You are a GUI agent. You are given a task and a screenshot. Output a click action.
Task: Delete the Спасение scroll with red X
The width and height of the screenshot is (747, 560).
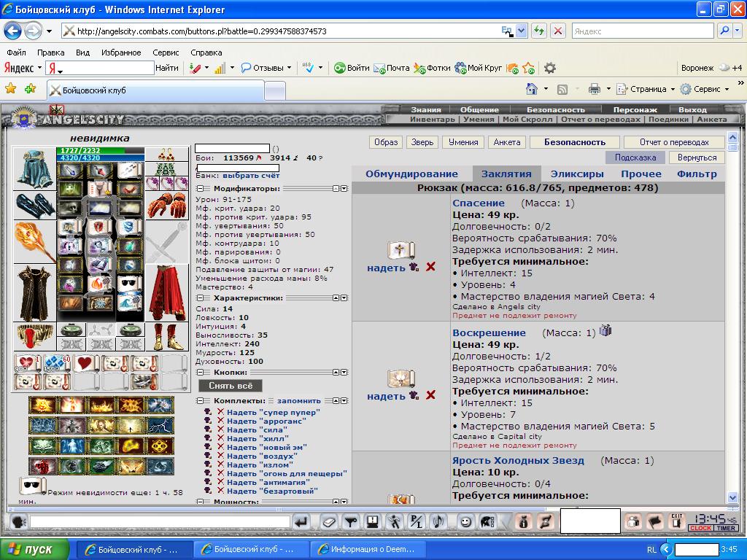click(x=430, y=267)
